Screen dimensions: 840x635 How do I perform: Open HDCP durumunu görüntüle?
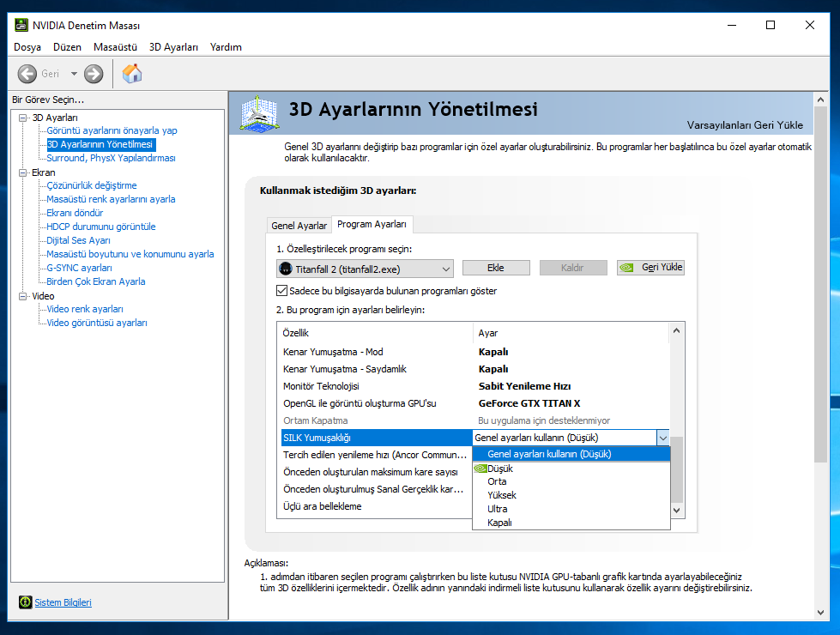pyautogui.click(x=100, y=227)
